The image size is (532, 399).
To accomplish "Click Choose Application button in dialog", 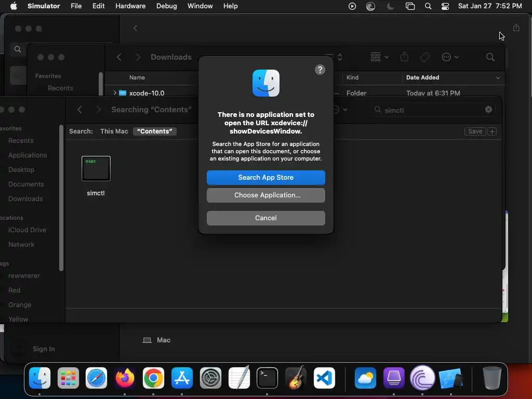I will pos(265,195).
